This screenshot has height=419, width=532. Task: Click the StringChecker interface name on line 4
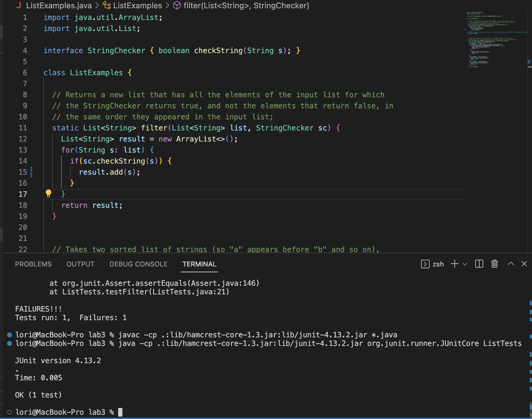[x=116, y=50]
